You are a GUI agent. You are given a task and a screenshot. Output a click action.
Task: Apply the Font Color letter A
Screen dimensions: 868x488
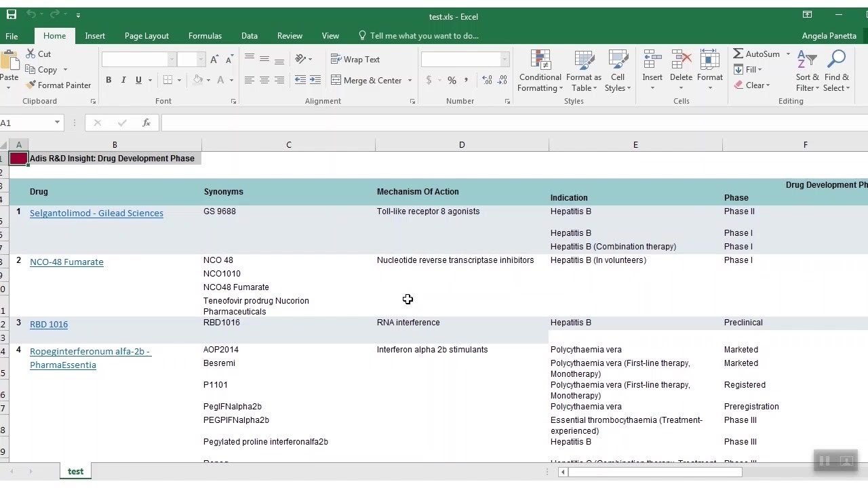pyautogui.click(x=222, y=80)
